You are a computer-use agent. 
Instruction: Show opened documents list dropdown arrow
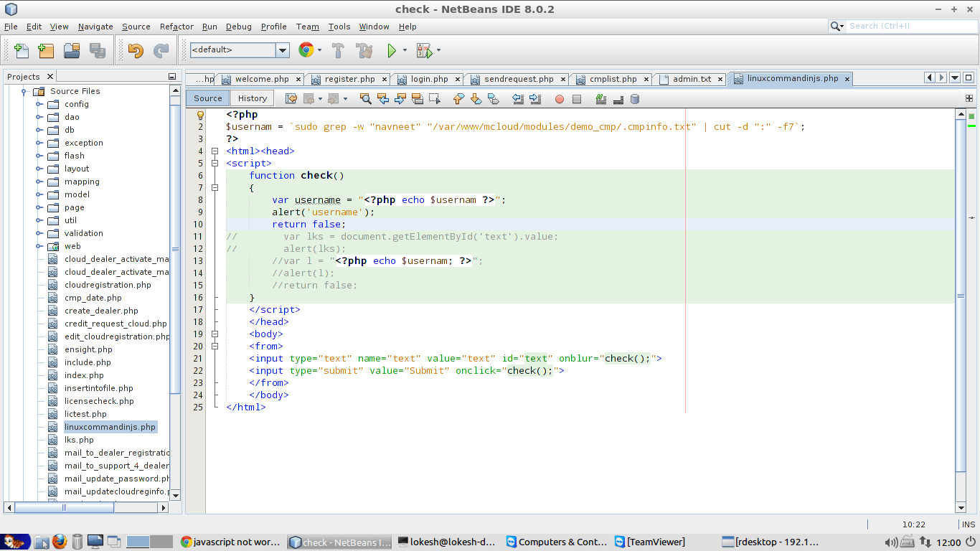tap(955, 77)
